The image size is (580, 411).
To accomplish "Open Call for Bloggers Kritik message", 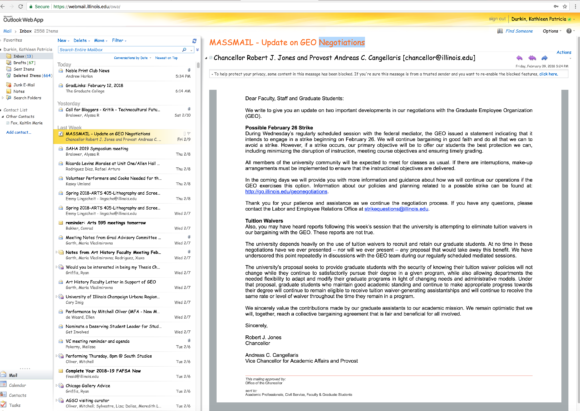I will click(x=125, y=112).
